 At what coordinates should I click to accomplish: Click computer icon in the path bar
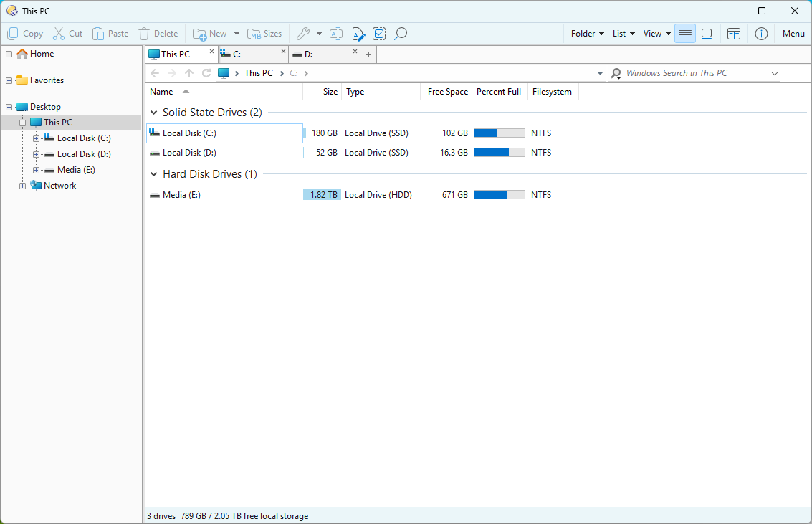click(x=224, y=73)
